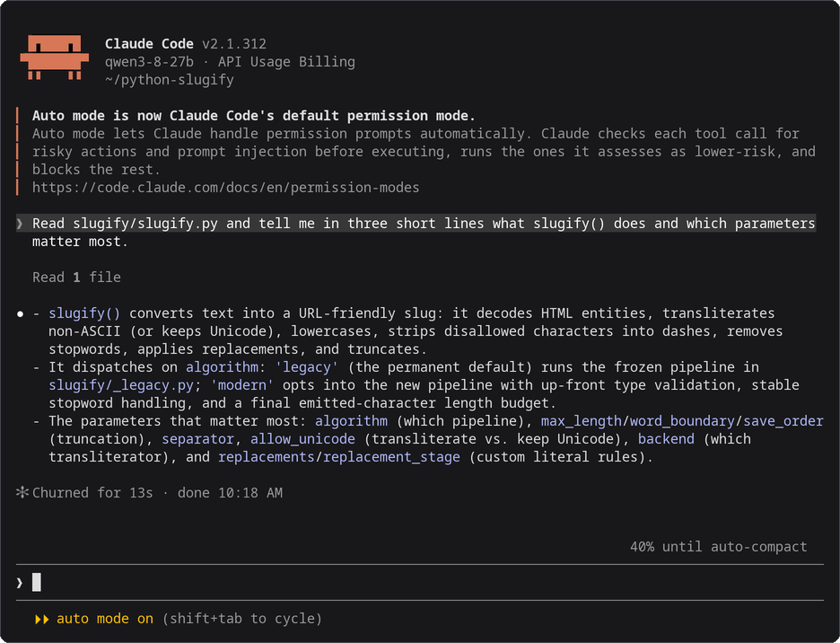This screenshot has height=643, width=840.
Task: Click the max_length parameter name
Action: 582,421
